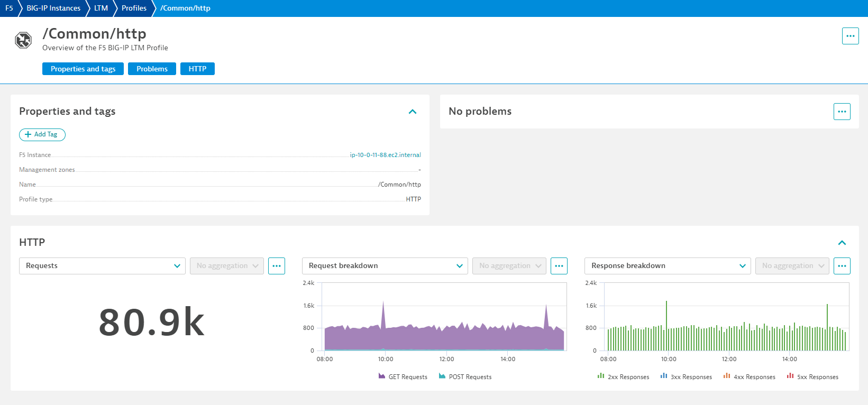This screenshot has width=868, height=405.
Task: Open the Requests metric dropdown
Action: tap(102, 266)
